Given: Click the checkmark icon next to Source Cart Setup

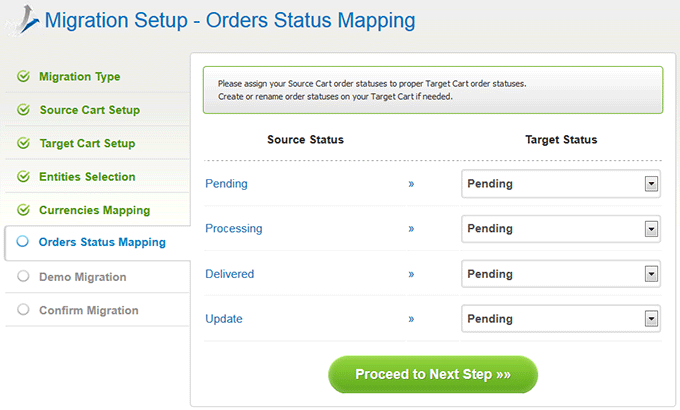Looking at the screenshot, I should 23,110.
